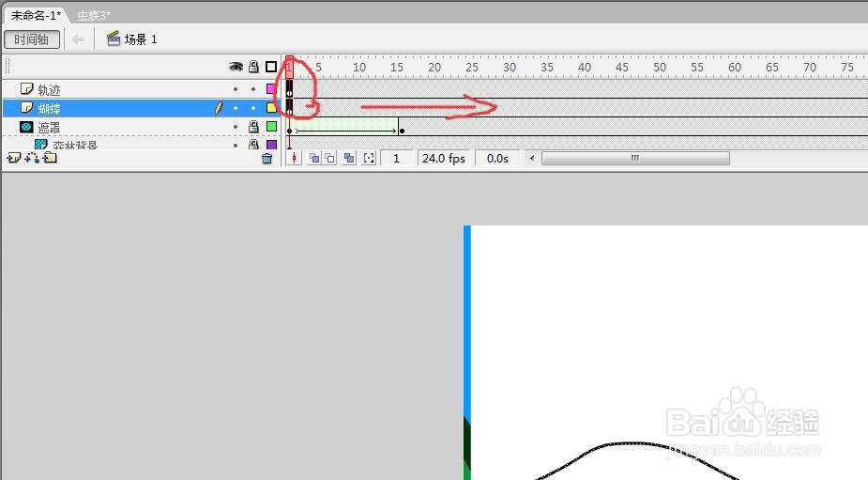Click the new layer icon
The image size is (868, 480).
tap(13, 158)
